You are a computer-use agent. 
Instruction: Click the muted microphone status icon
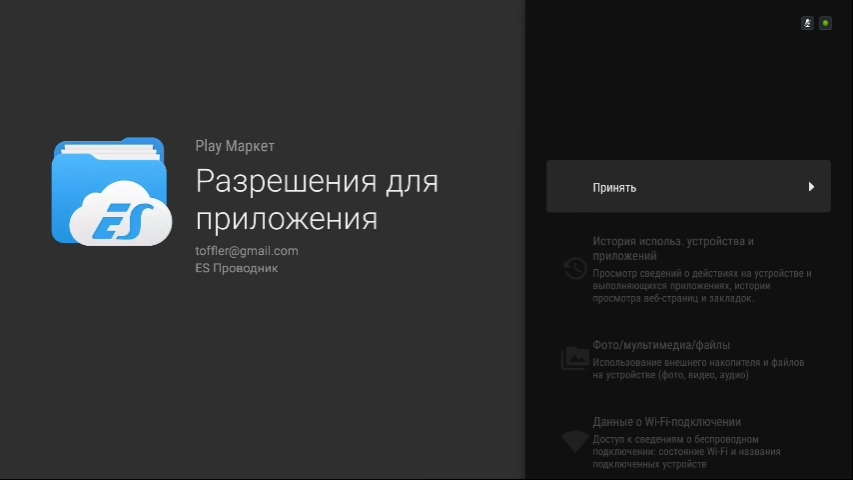[807, 23]
